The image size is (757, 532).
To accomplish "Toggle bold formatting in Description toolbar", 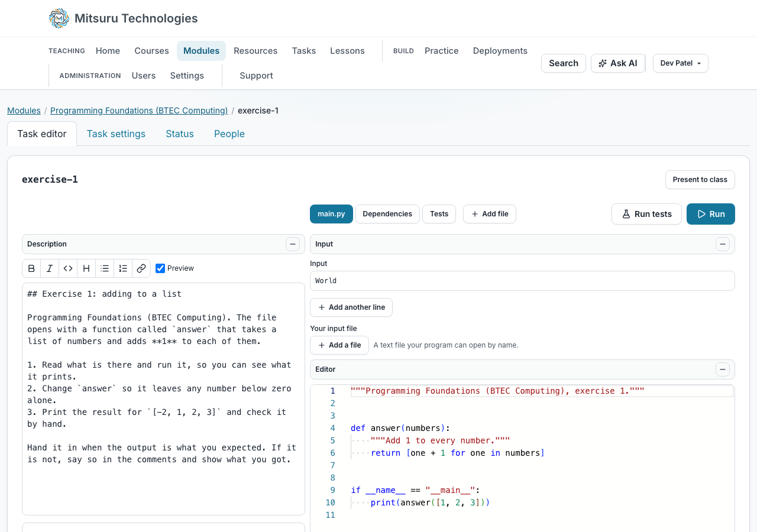I will pyautogui.click(x=32, y=268).
